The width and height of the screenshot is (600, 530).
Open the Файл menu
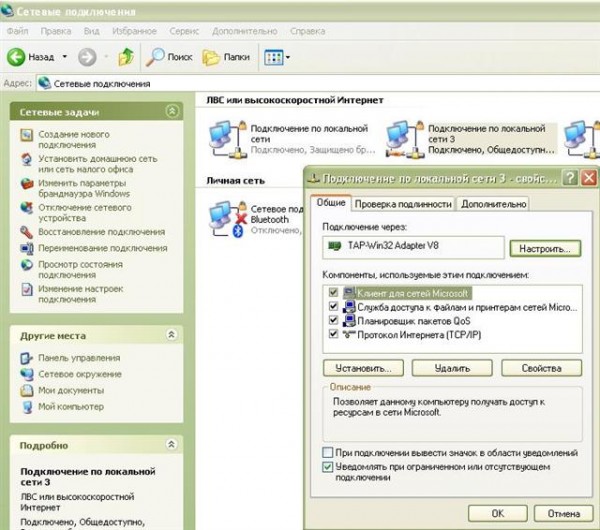point(18,31)
